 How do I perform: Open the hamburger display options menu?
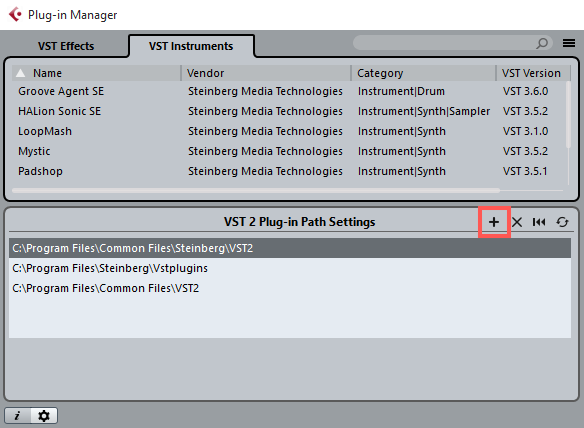(x=569, y=43)
